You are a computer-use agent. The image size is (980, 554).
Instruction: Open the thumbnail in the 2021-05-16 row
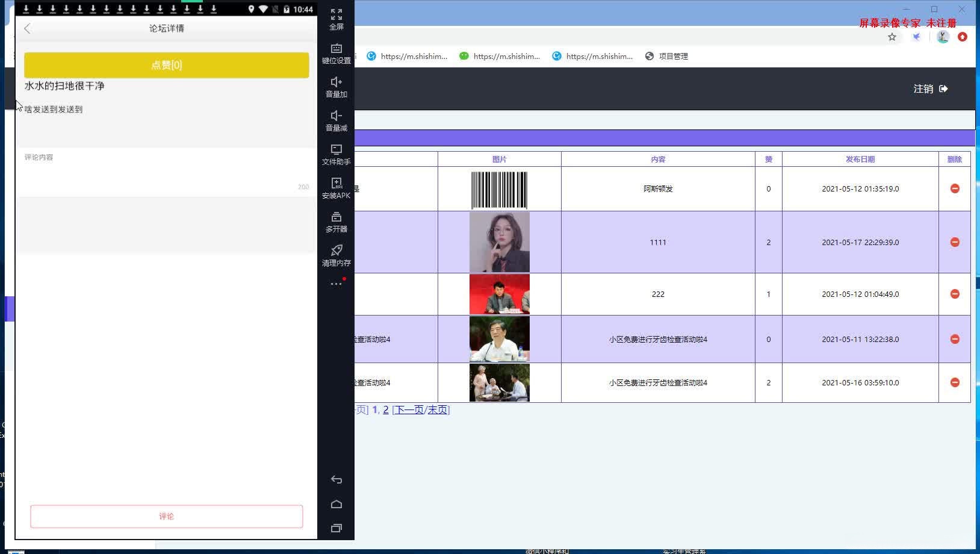(500, 382)
